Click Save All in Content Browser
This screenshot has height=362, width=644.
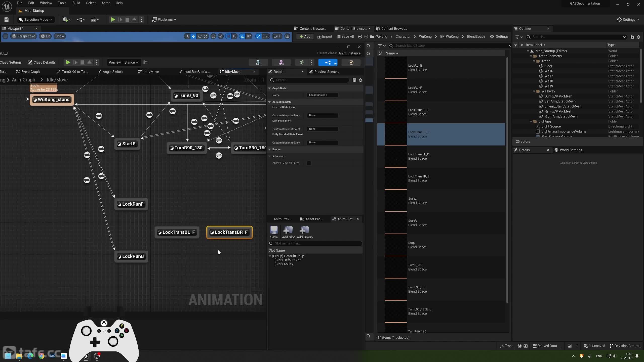(x=345, y=37)
